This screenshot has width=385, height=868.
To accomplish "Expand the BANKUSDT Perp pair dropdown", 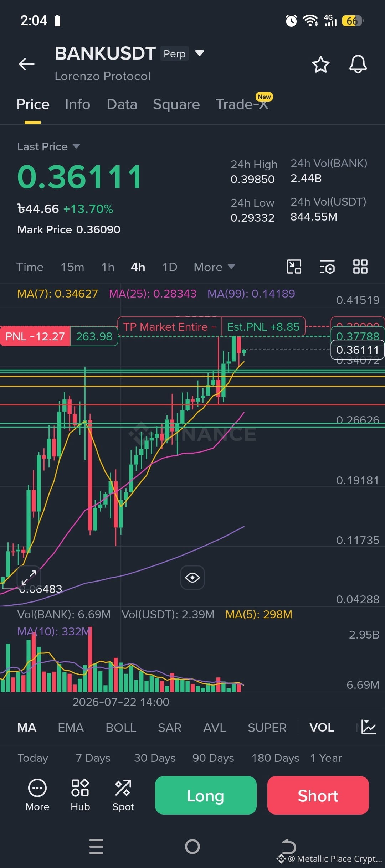I will [200, 53].
